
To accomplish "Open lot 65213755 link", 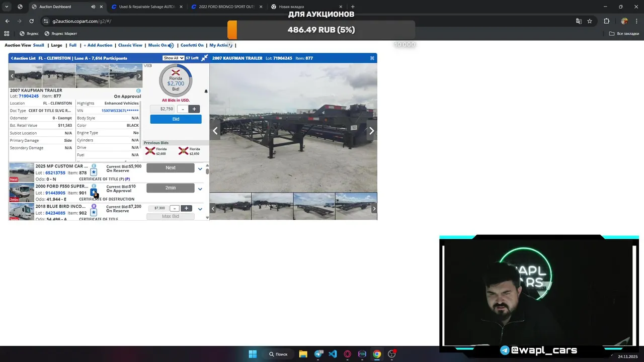I will pos(55,173).
